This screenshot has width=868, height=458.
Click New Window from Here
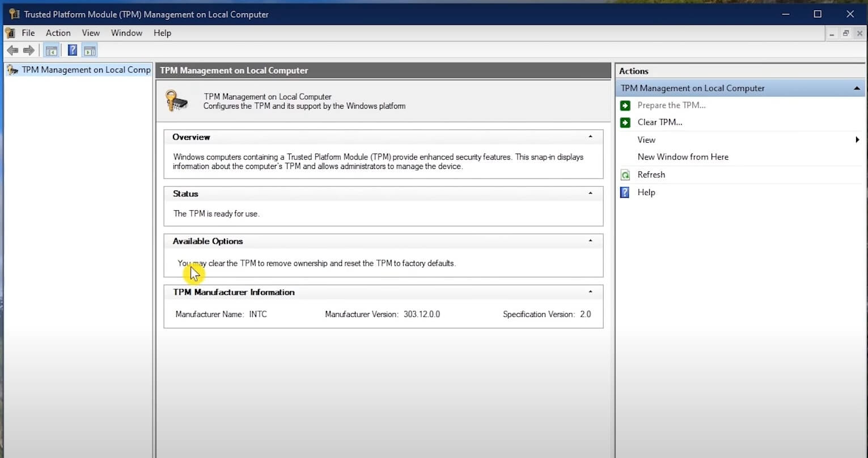683,157
